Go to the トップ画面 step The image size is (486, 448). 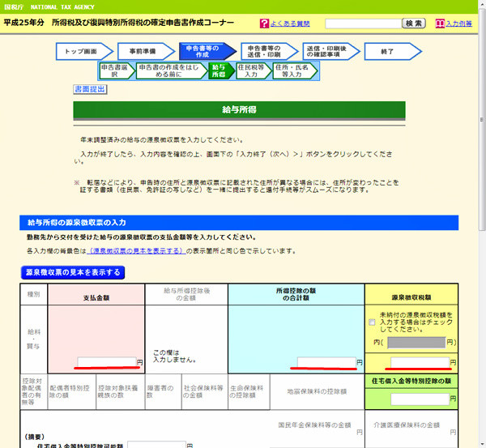84,52
